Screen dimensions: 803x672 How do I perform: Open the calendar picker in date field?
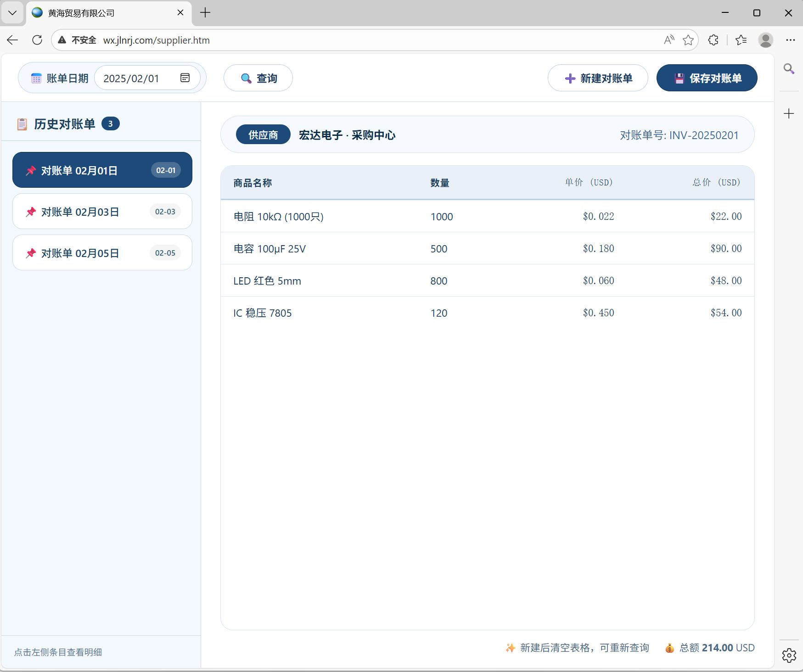pyautogui.click(x=185, y=78)
